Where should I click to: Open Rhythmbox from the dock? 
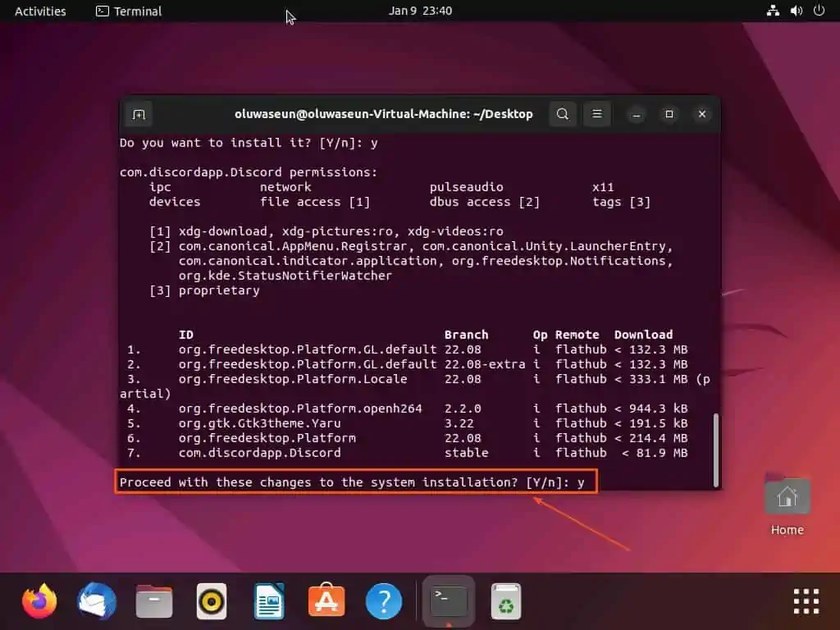[212, 601]
